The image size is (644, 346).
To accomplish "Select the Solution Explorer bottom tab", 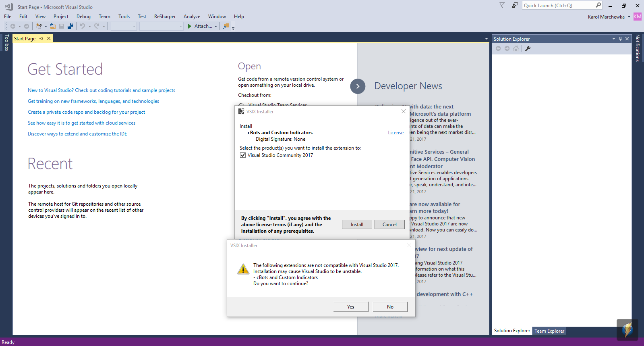I will [x=512, y=331].
